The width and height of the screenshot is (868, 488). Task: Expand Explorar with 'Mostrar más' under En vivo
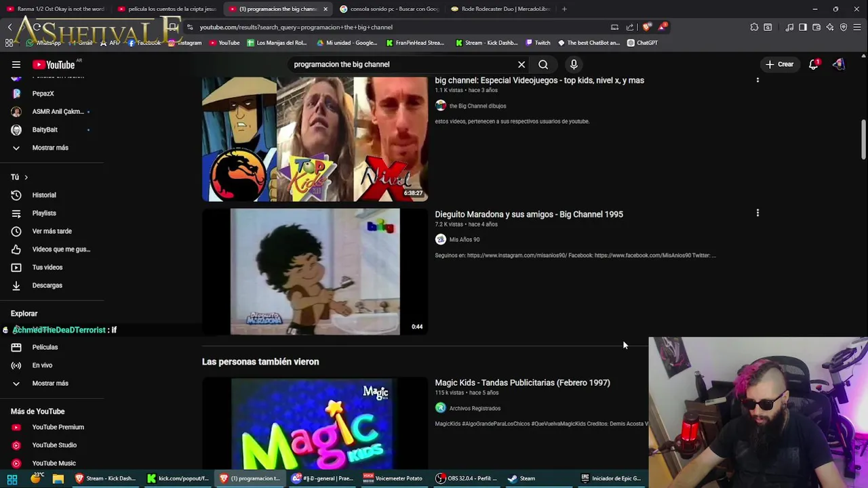[x=52, y=383]
